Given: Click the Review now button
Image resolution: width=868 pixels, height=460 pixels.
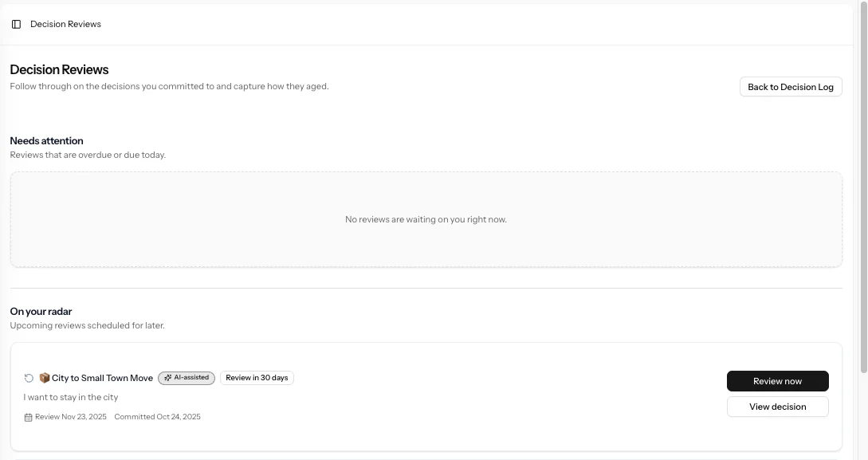Looking at the screenshot, I should point(777,380).
